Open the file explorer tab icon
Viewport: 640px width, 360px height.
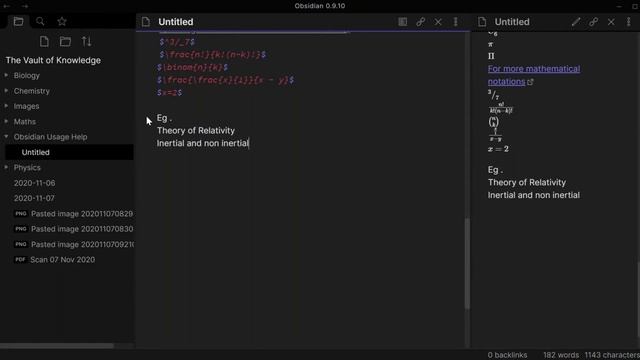18,21
